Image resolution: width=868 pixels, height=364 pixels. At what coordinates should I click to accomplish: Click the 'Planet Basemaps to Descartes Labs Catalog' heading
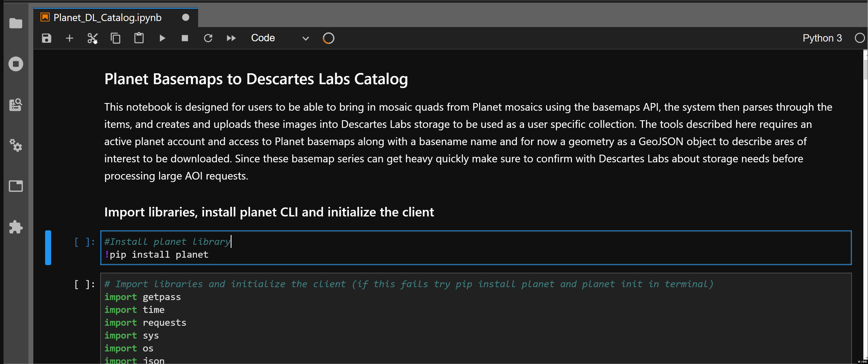[x=256, y=79]
